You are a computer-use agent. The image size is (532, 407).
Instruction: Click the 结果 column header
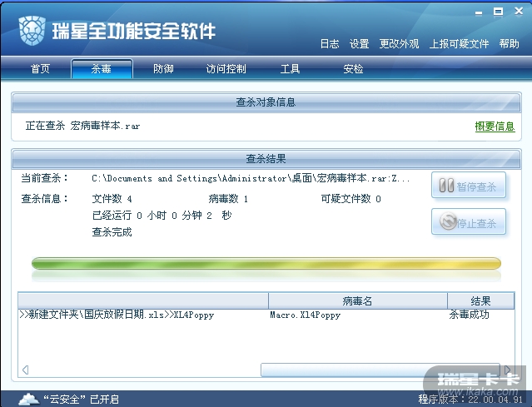(480, 300)
